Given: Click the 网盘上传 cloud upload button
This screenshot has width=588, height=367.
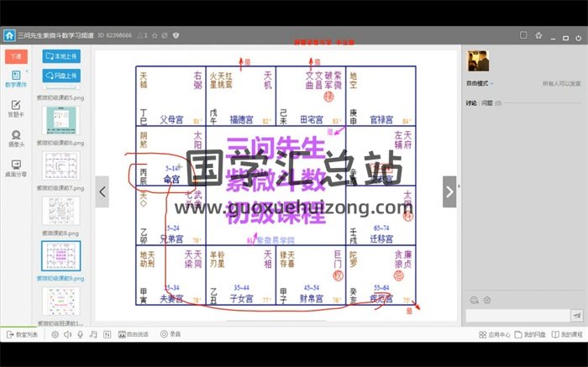Looking at the screenshot, I should [x=61, y=76].
